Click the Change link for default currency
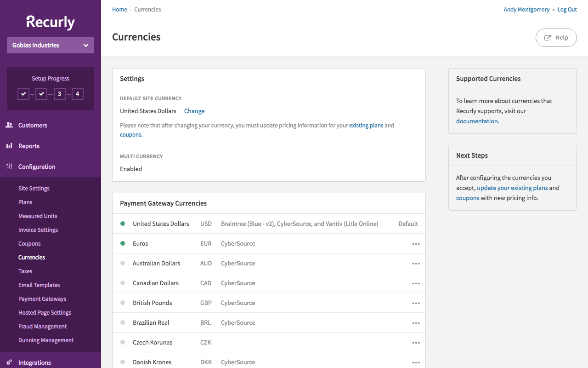 pyautogui.click(x=194, y=111)
